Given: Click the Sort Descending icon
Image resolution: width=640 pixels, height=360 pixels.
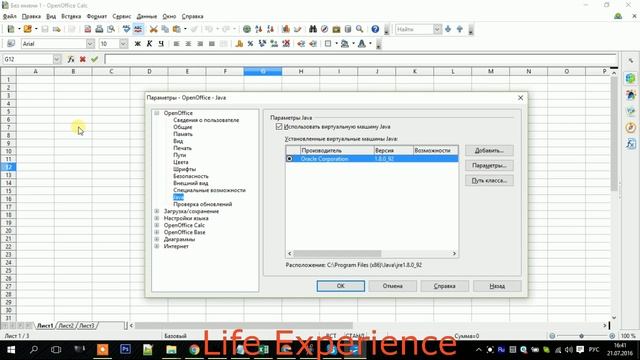Looking at the screenshot, I should pyautogui.click(x=270, y=29).
